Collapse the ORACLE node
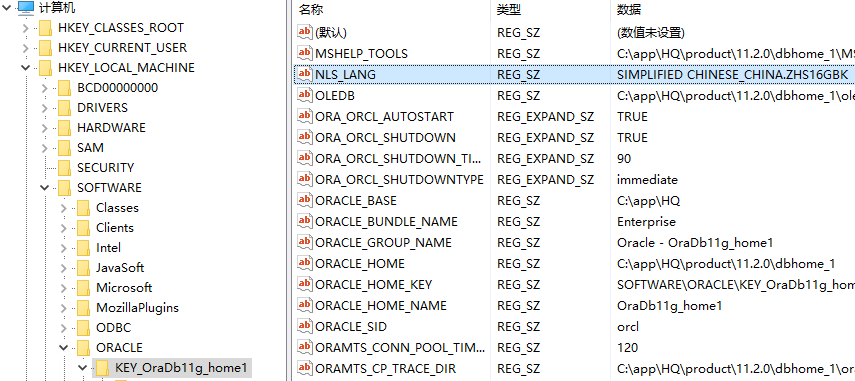The width and height of the screenshot is (855, 381). pos(64,348)
